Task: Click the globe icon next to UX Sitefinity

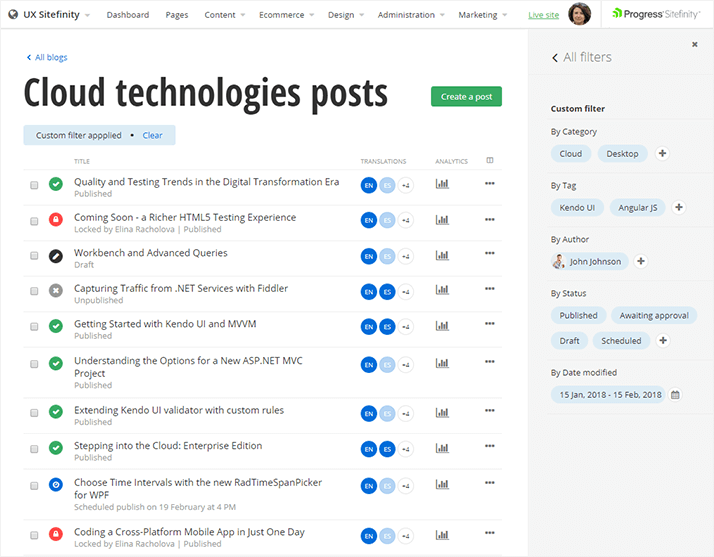Action: click(13, 14)
